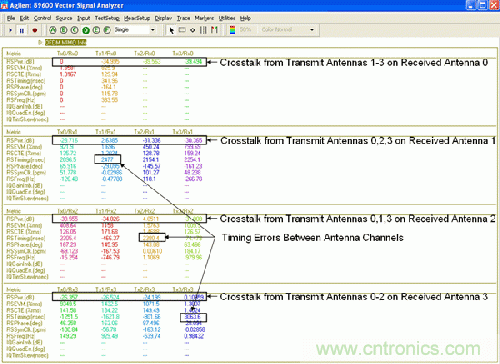The height and width of the screenshot is (364, 500).
Task: Open the color spectrum palette icon
Action: [233, 30]
